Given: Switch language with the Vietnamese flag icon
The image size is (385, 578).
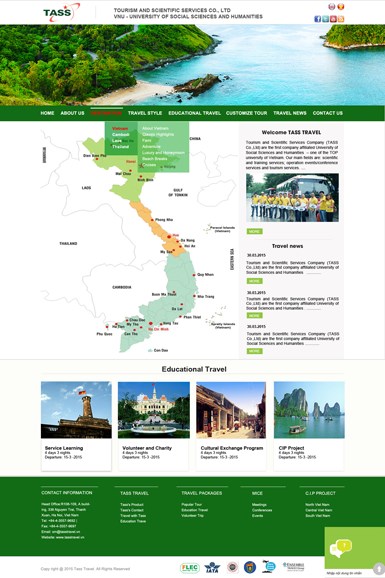Looking at the screenshot, I should 341,7.
